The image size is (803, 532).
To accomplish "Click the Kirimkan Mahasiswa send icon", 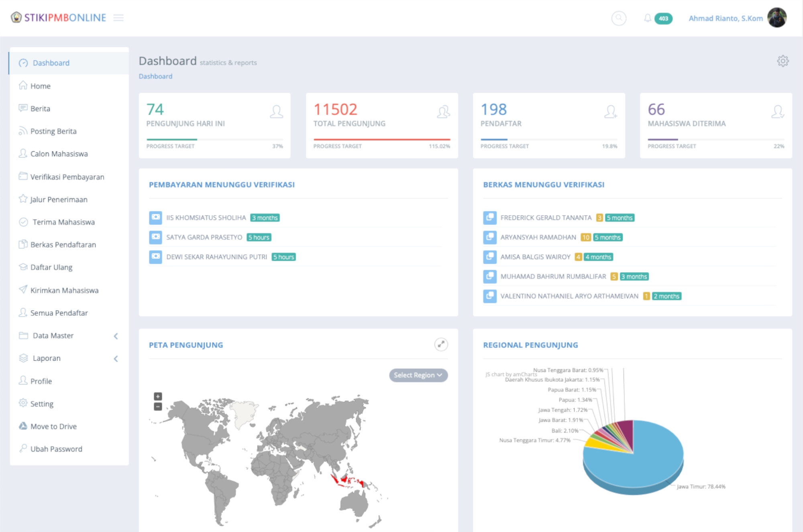I will (x=23, y=290).
